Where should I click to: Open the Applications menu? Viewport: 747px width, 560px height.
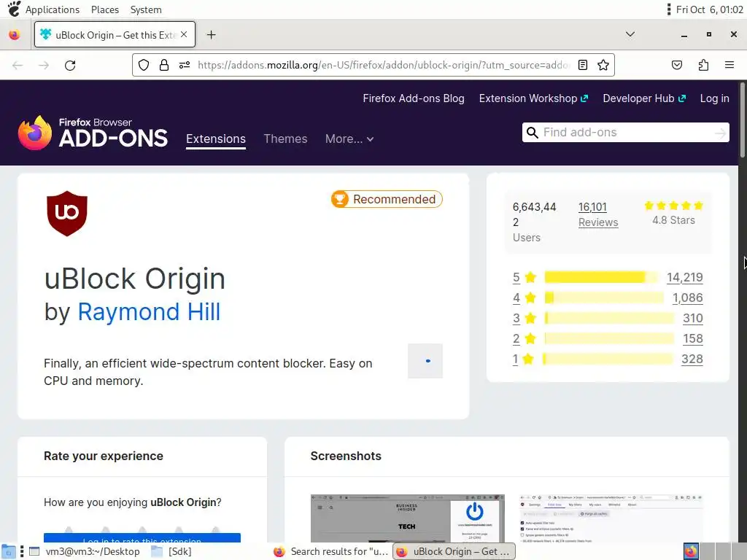53,9
